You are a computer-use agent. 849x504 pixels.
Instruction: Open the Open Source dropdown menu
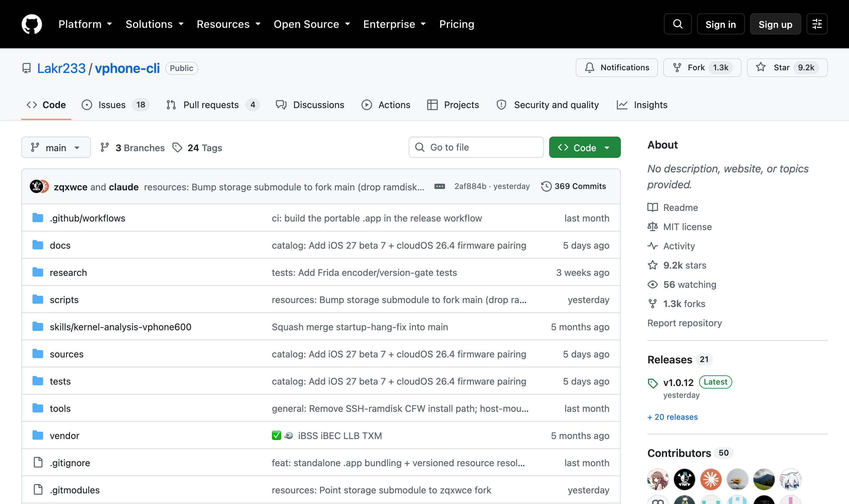pyautogui.click(x=312, y=24)
